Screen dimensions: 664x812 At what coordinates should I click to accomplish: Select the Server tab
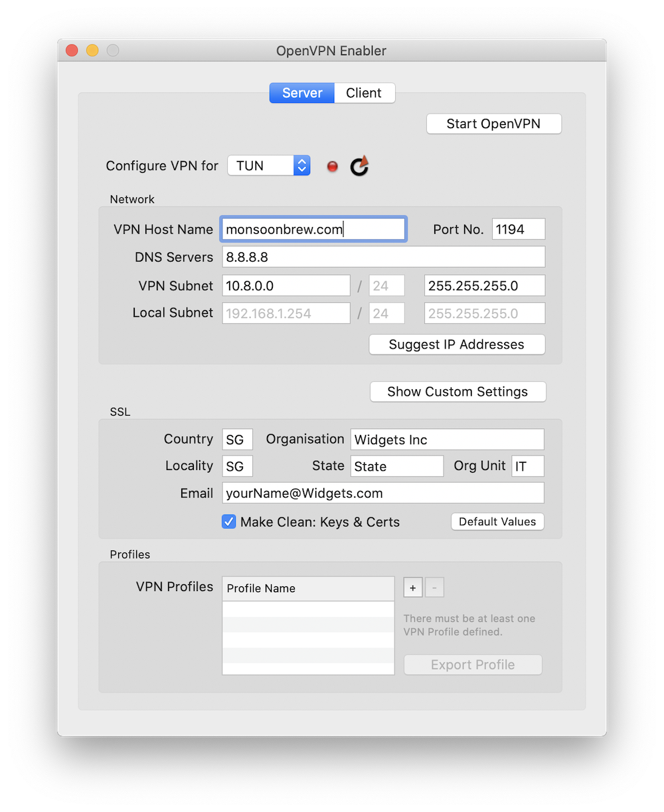302,93
